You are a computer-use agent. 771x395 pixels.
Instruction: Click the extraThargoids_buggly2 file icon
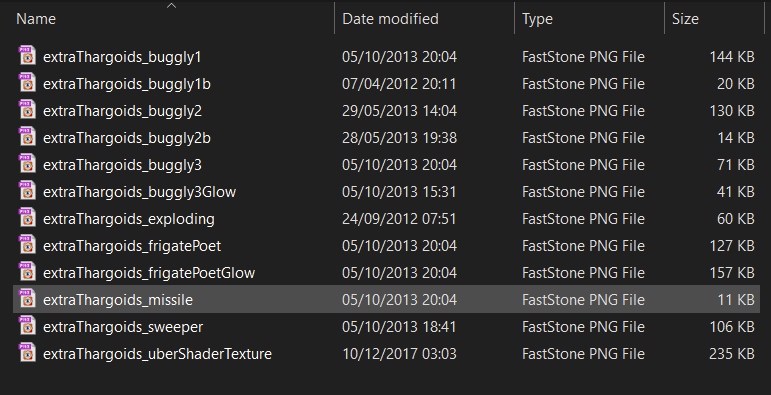[28, 110]
